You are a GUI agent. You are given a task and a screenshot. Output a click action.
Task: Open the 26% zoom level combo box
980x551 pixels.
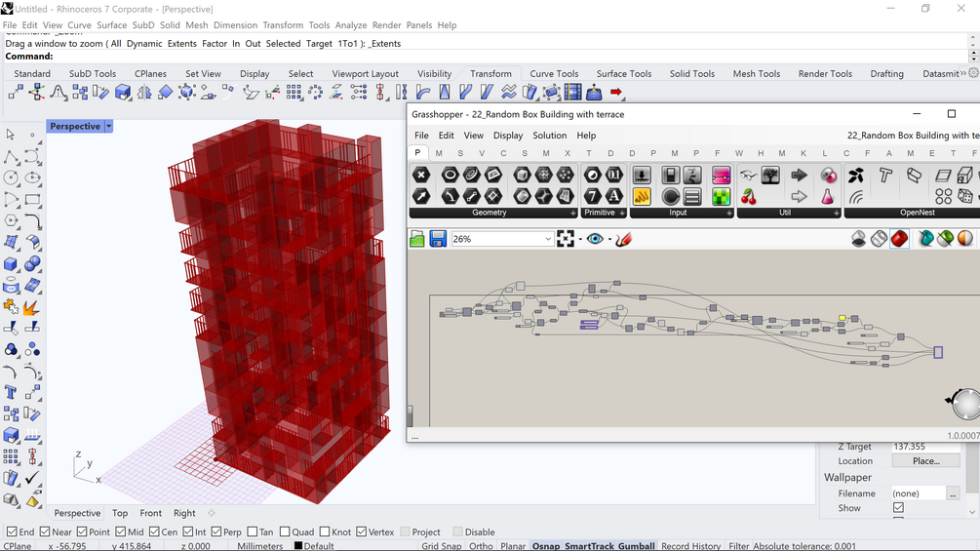click(x=502, y=239)
